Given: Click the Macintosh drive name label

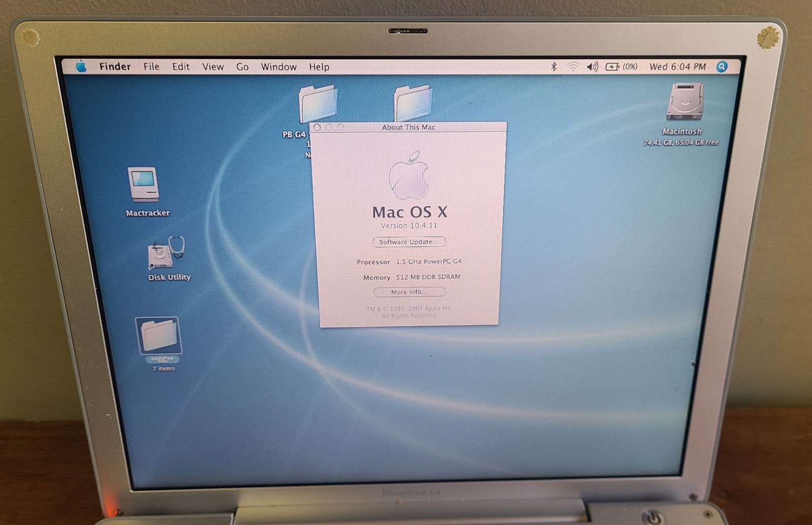Looking at the screenshot, I should point(682,132).
